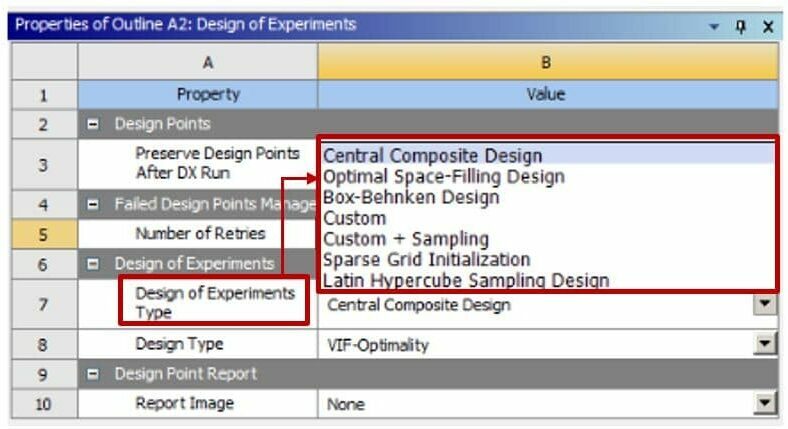Choose Latin Hypercube Sampling Design
The height and width of the screenshot is (429, 788).
pos(466,280)
